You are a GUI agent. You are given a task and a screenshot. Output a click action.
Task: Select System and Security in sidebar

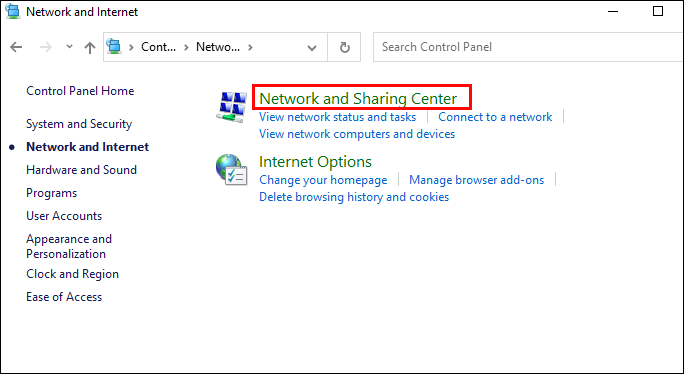[79, 124]
